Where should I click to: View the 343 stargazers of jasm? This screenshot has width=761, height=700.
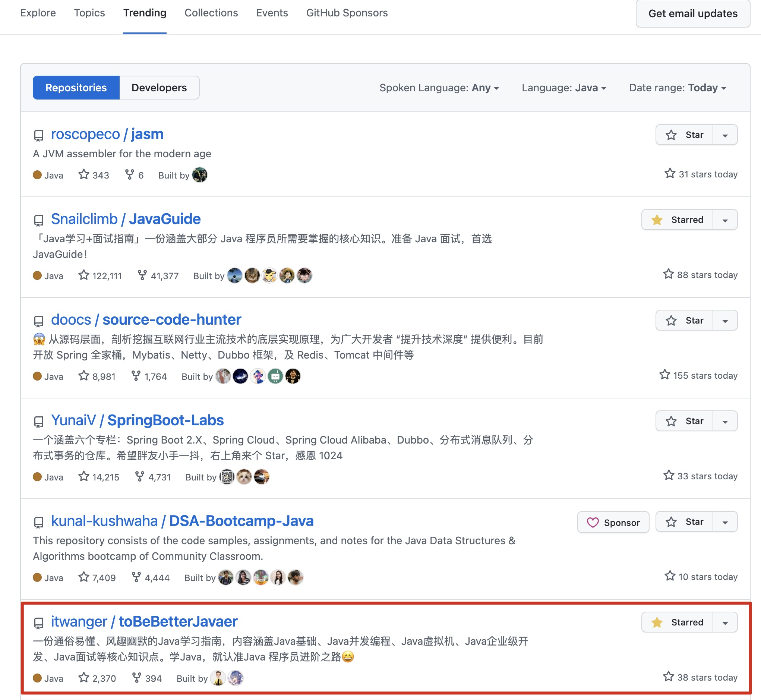pos(94,175)
